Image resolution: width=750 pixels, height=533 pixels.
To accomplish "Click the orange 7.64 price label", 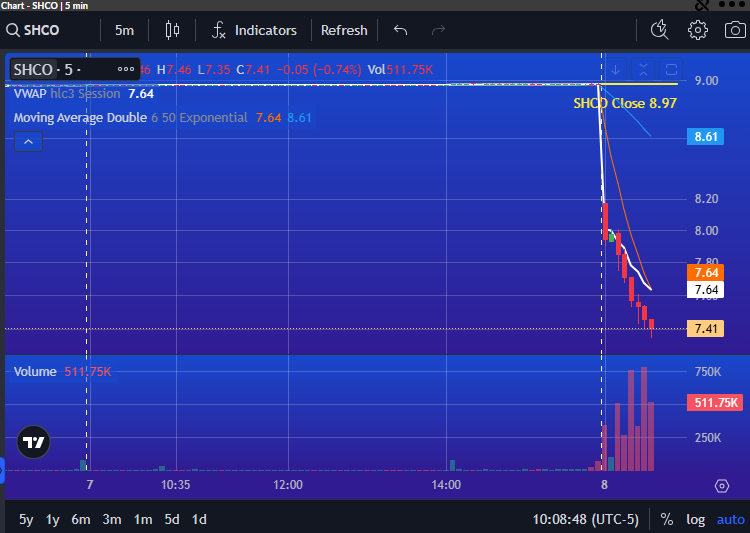I will (x=706, y=273).
